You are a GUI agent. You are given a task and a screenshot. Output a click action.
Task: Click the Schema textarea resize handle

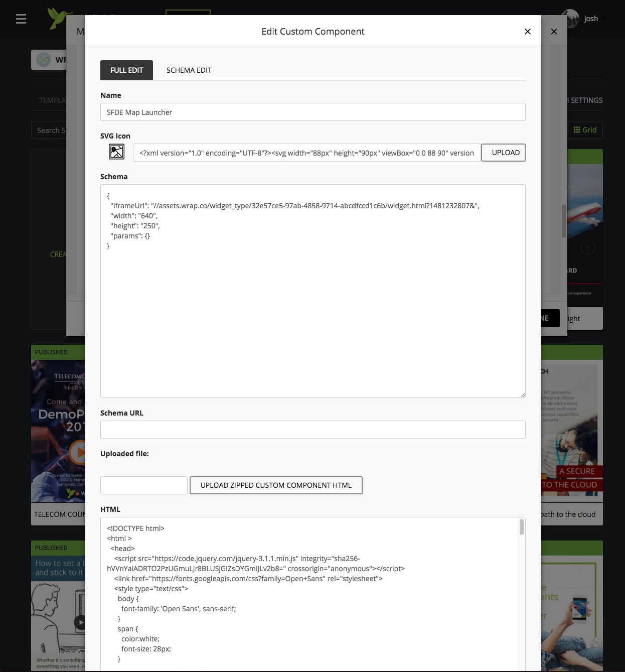pos(522,394)
